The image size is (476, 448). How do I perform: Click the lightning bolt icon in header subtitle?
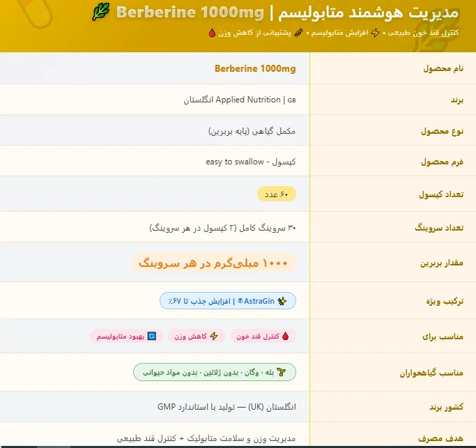376,33
